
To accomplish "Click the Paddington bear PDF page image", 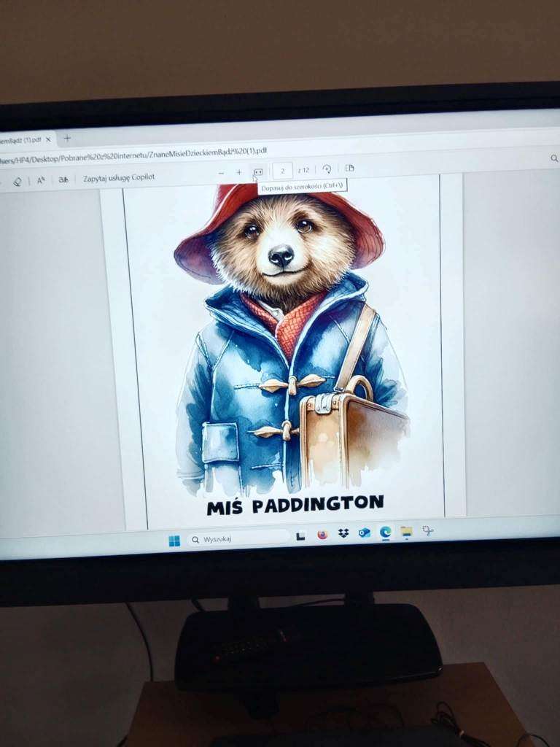I will click(292, 338).
